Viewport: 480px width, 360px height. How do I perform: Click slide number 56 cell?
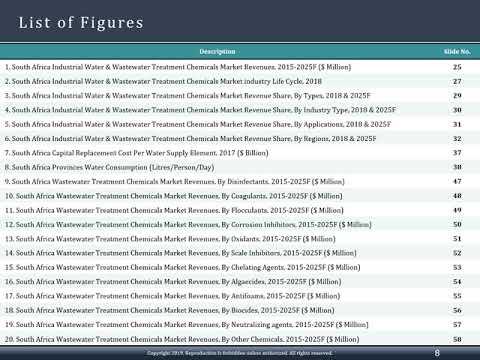click(x=457, y=310)
